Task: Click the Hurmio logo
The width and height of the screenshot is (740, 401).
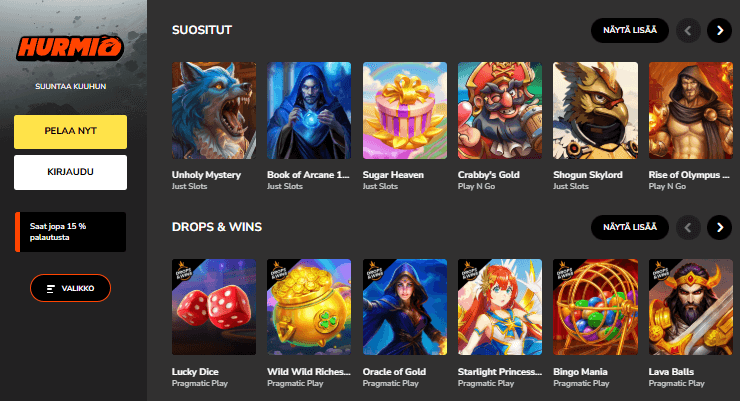Action: click(x=70, y=47)
